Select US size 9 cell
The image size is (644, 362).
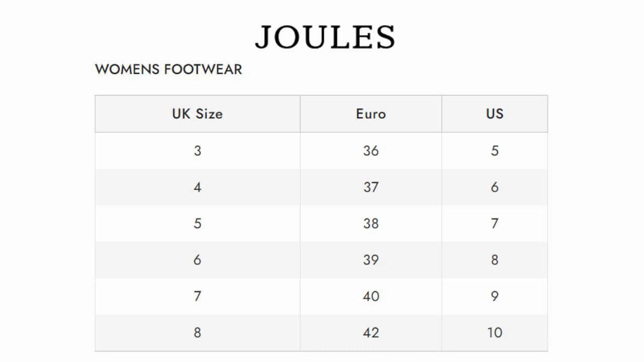(x=495, y=296)
